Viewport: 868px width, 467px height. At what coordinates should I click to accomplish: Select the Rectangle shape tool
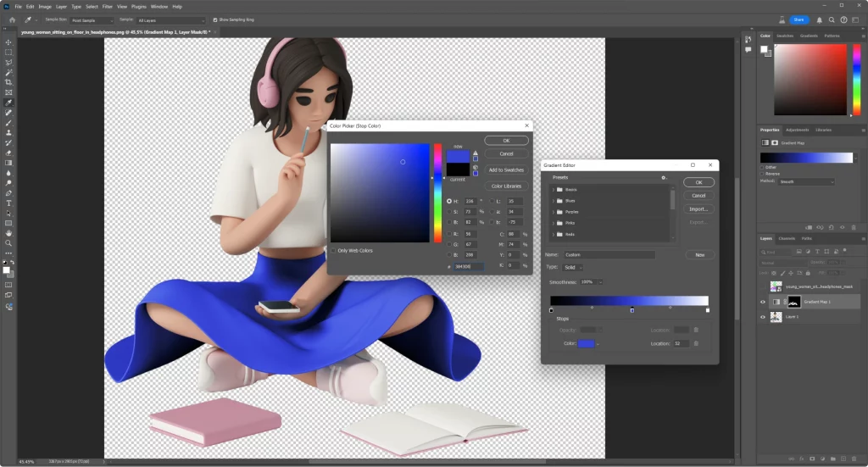8,224
